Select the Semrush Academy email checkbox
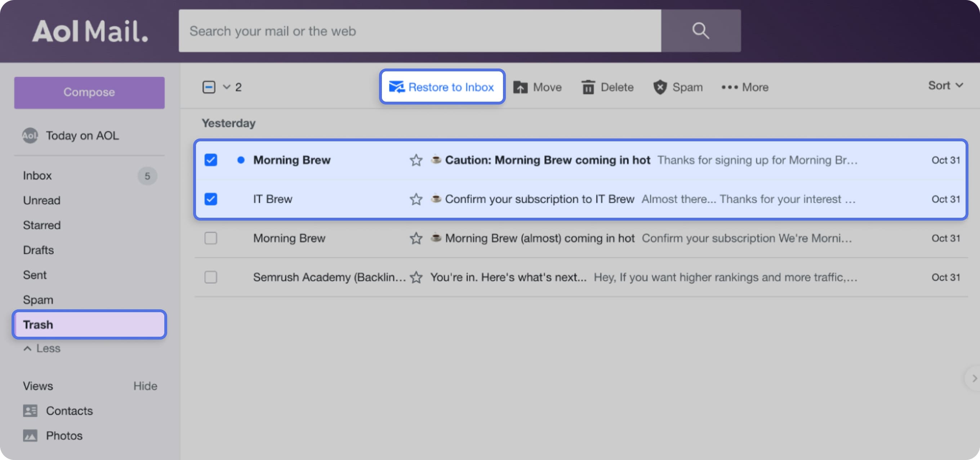Image resolution: width=980 pixels, height=460 pixels. [x=211, y=277]
